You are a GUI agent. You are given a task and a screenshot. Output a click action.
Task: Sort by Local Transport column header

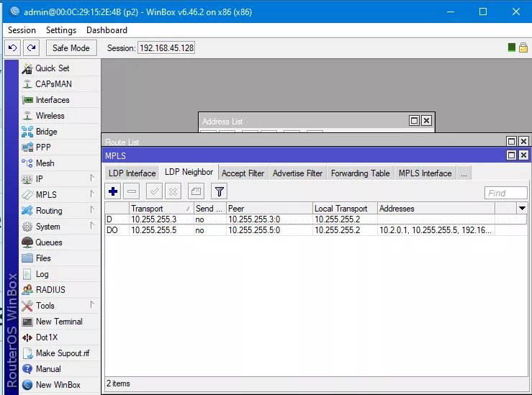(345, 208)
